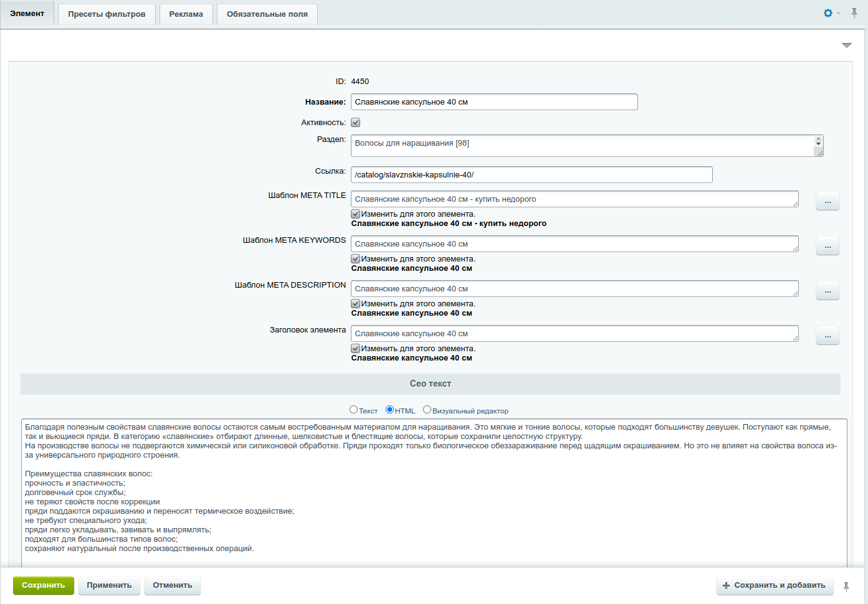Collapse the section using the triangle arrow

point(846,45)
